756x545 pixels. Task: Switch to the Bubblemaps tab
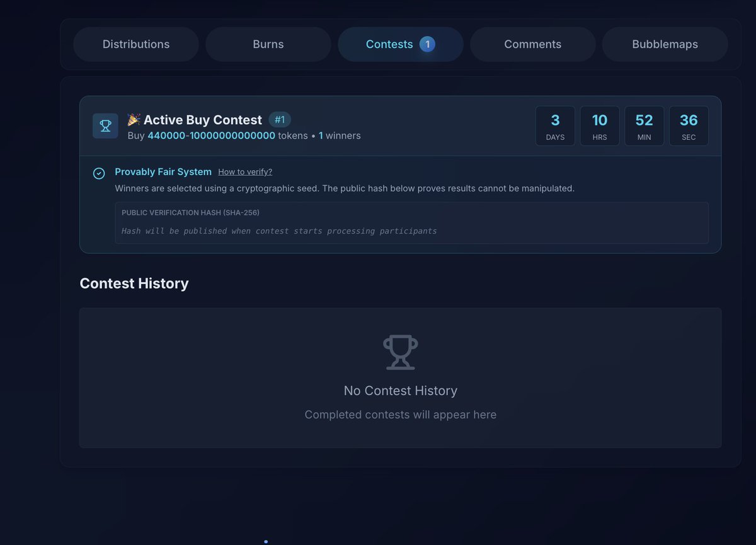click(665, 44)
